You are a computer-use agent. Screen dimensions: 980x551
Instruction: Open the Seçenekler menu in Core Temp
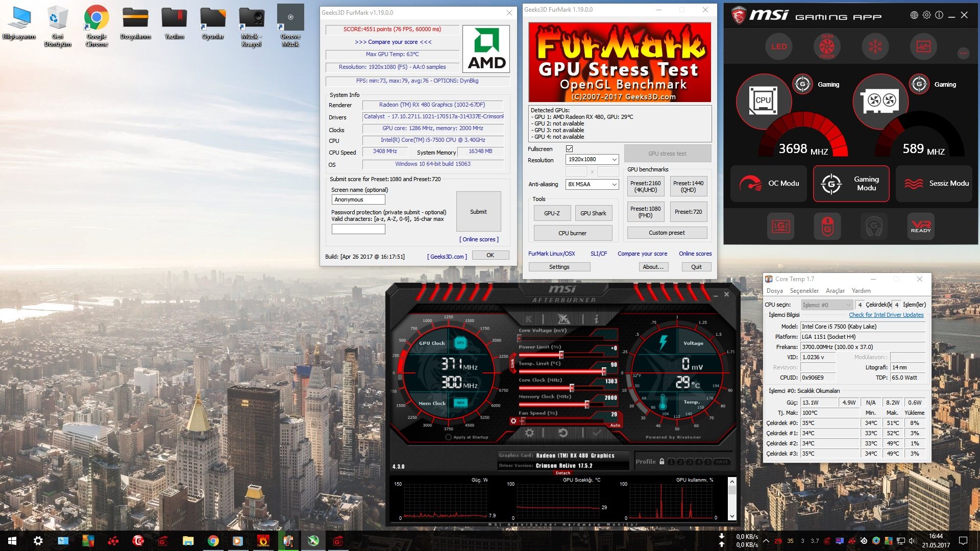804,291
